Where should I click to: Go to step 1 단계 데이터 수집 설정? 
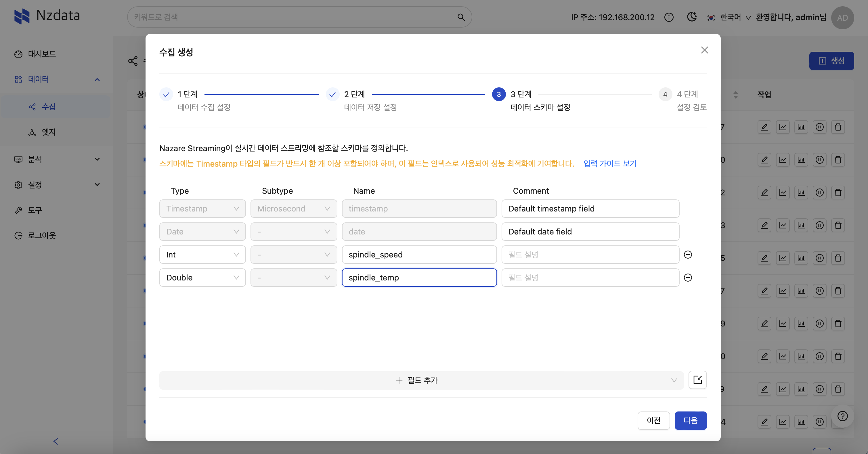196,100
